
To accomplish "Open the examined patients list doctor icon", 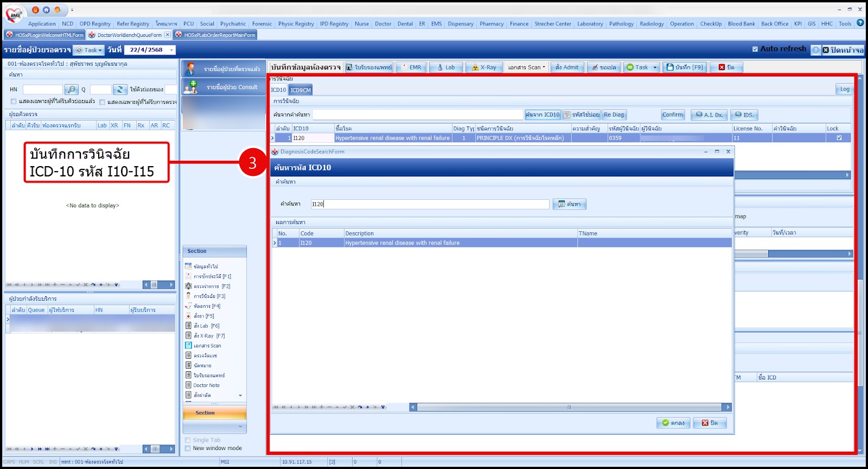I will pyautogui.click(x=190, y=69).
